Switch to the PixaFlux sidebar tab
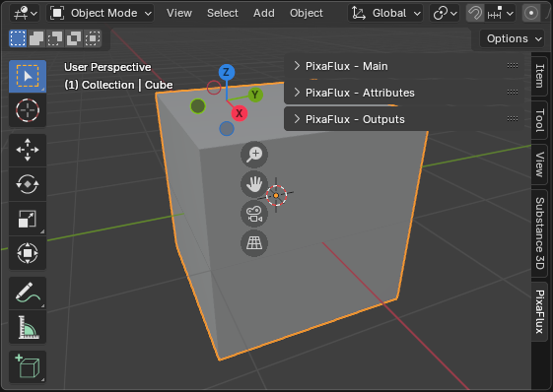The image size is (553, 392). coord(539,311)
